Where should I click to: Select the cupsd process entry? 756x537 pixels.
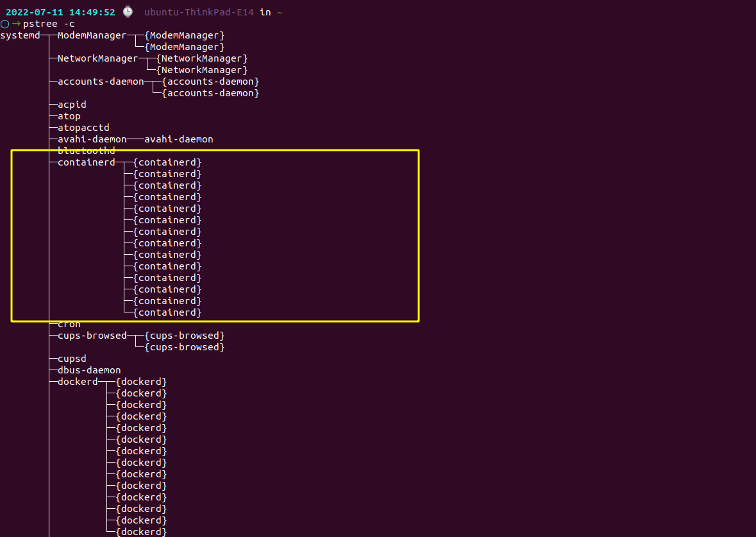coord(72,359)
